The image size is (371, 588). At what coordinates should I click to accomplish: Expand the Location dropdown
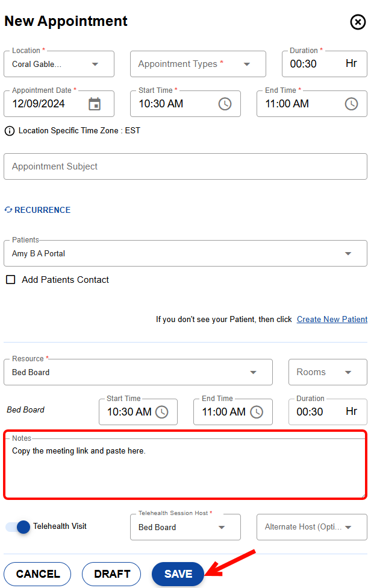click(95, 64)
